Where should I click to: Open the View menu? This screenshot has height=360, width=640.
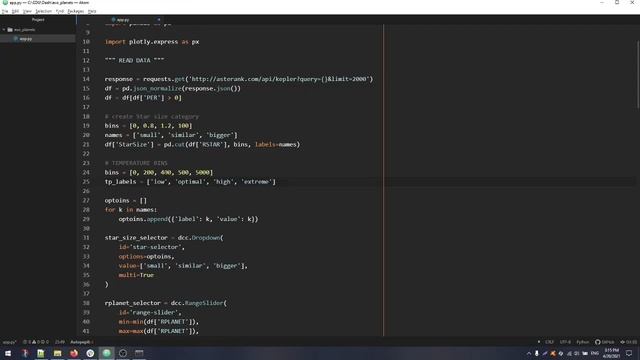click(x=27, y=11)
